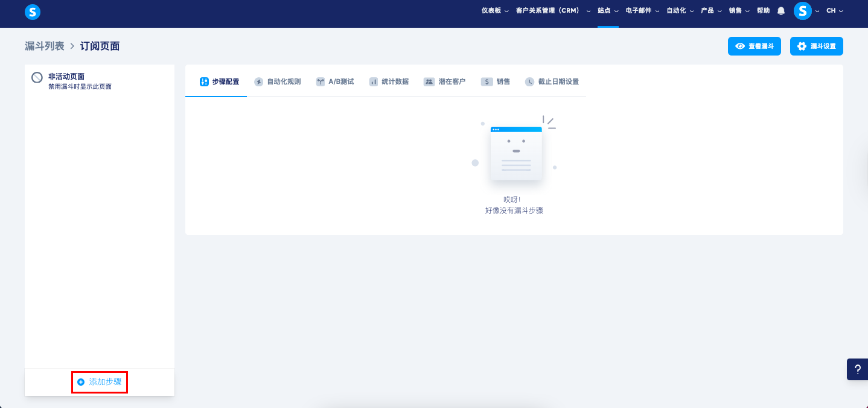This screenshot has height=408, width=868.
Task: Click the 统计数据 bar chart icon
Action: [x=374, y=81]
